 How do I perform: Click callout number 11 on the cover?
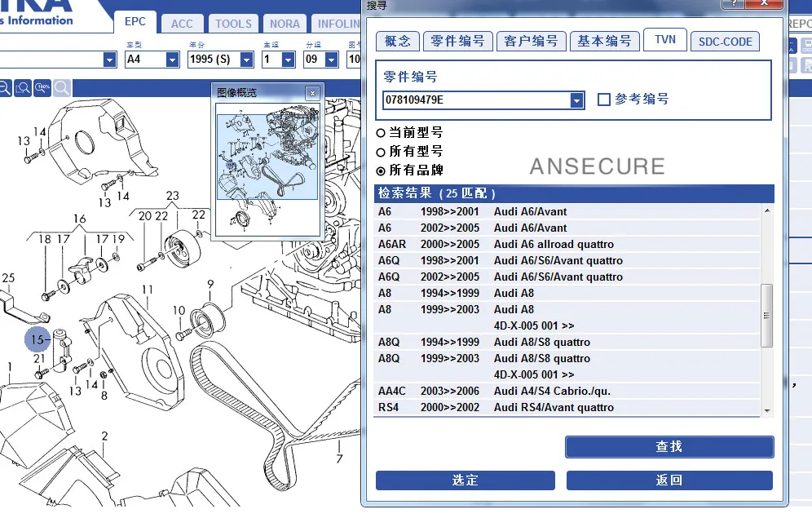pyautogui.click(x=148, y=290)
